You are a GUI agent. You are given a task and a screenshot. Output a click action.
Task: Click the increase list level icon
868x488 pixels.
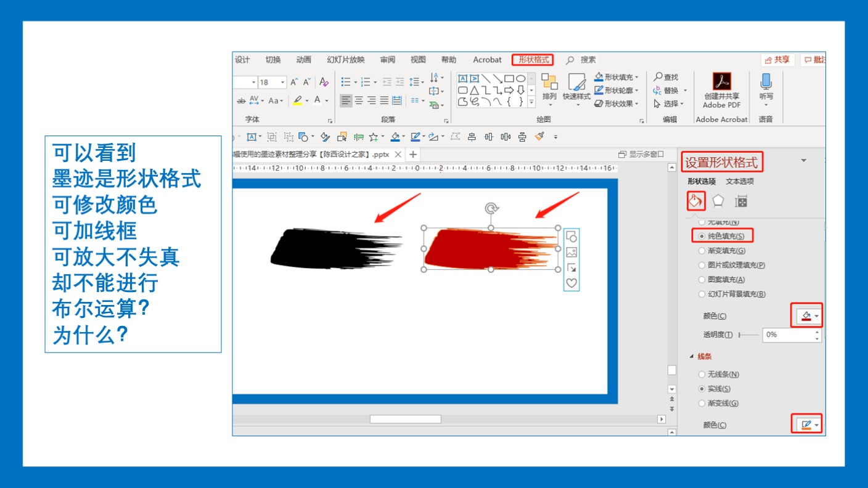399,82
